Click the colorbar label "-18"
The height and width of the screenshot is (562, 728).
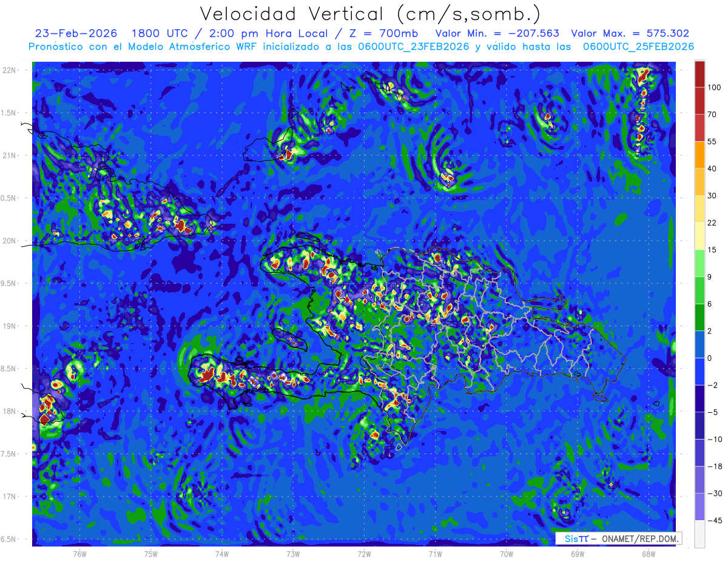coord(715,466)
